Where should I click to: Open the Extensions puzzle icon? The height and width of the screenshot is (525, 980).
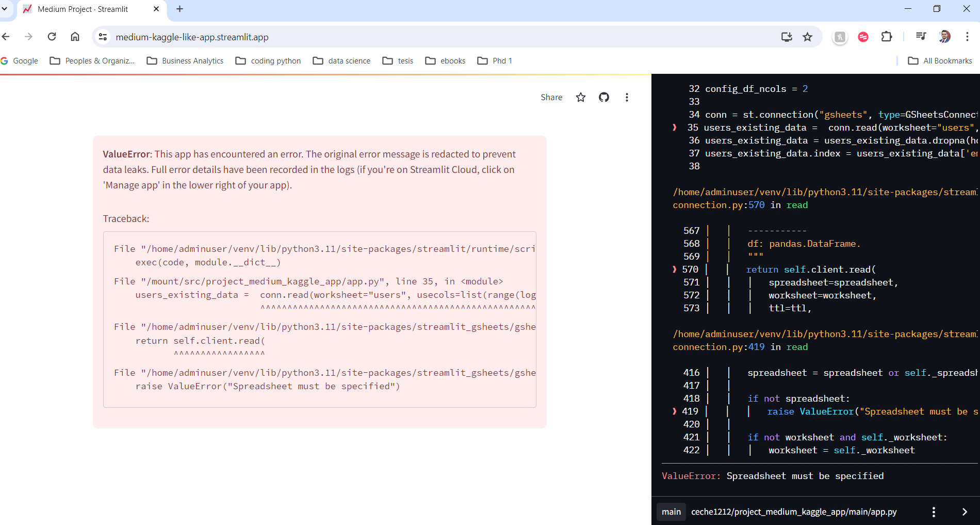tap(886, 37)
